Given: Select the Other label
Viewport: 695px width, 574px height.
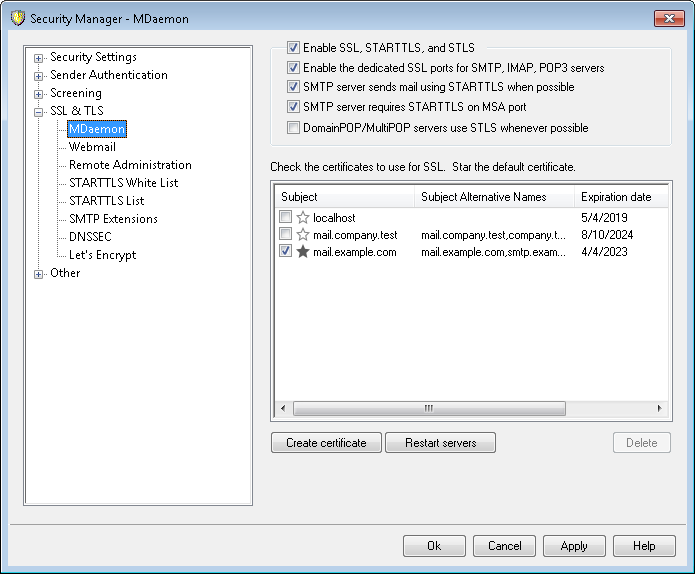Looking at the screenshot, I should [x=65, y=273].
